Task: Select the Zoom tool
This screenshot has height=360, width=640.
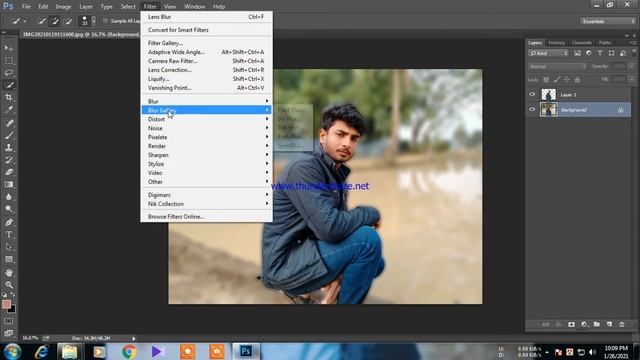Action: click(x=9, y=285)
